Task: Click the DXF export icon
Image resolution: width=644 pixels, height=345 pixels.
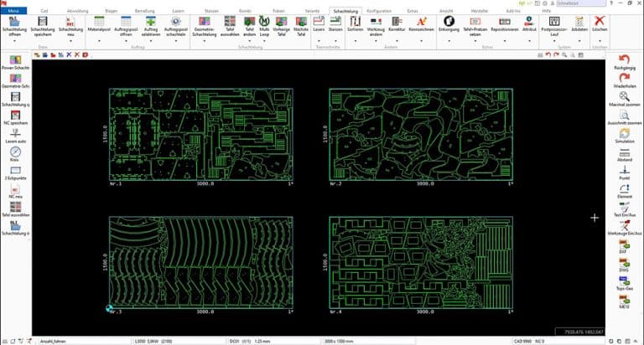Action: (x=623, y=245)
